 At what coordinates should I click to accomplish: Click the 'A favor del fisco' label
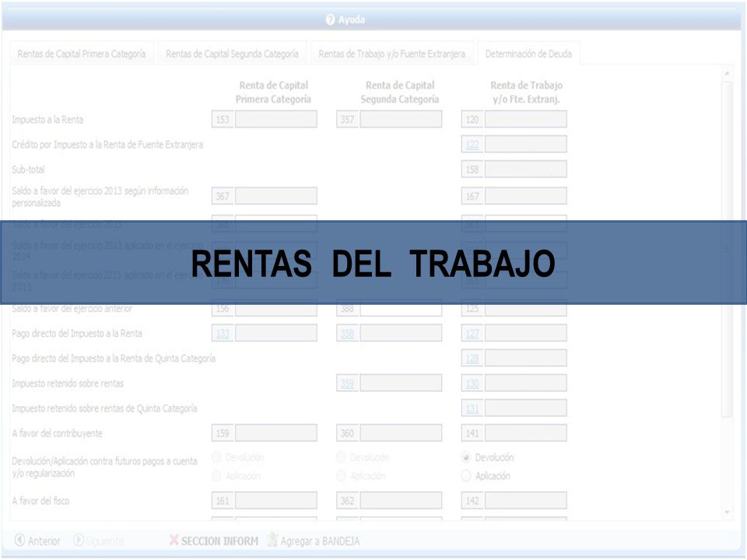tap(40, 501)
